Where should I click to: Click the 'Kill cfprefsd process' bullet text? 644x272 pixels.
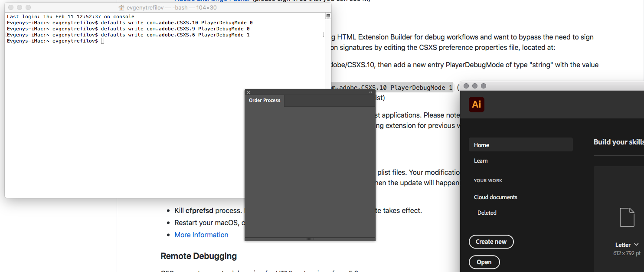208,210
